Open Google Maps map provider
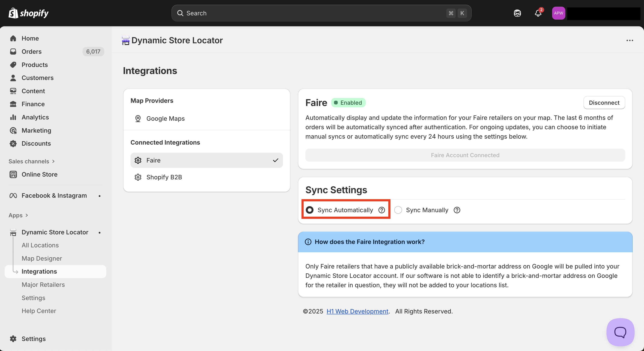This screenshot has height=351, width=644. 165,119
